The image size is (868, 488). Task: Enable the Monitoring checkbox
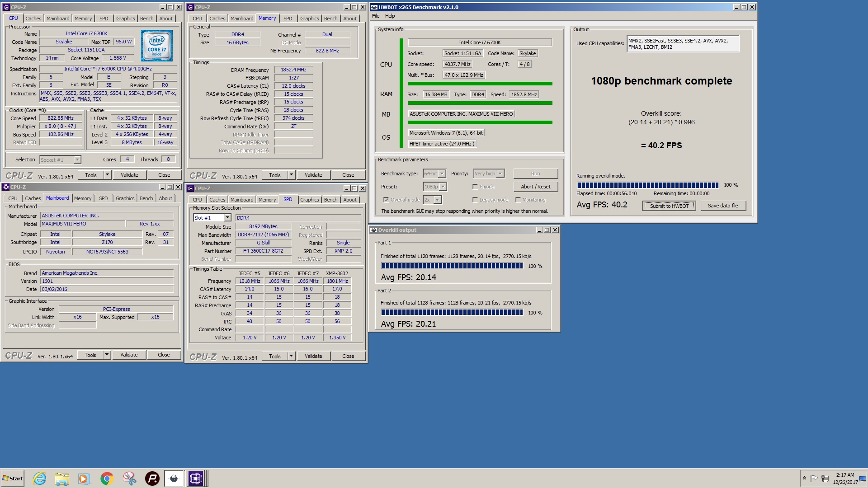[518, 200]
